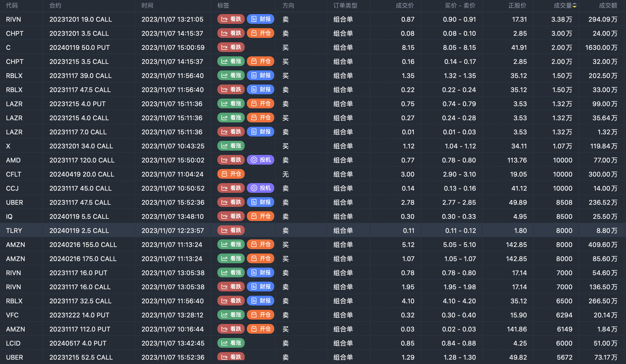Click the 看跌 tag in UBER 52.5 CALL row
Viewport: 626px width, 364px height.
coord(231,357)
